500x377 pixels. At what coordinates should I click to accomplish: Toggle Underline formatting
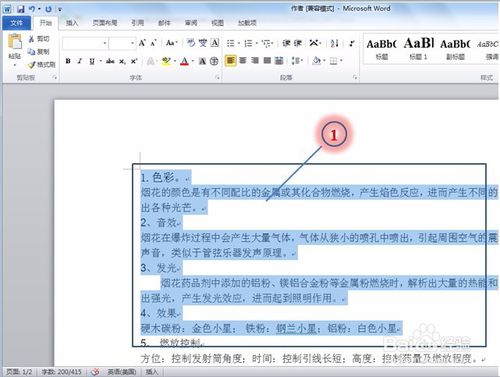coord(92,61)
